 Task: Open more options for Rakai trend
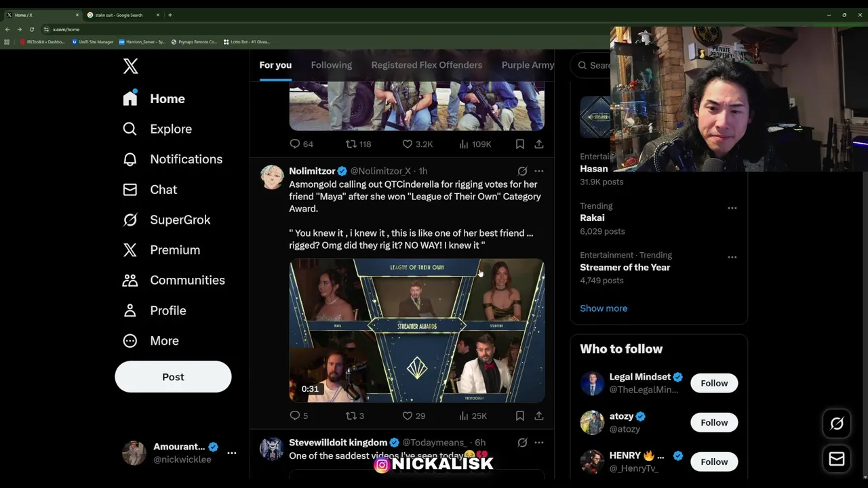pos(732,208)
